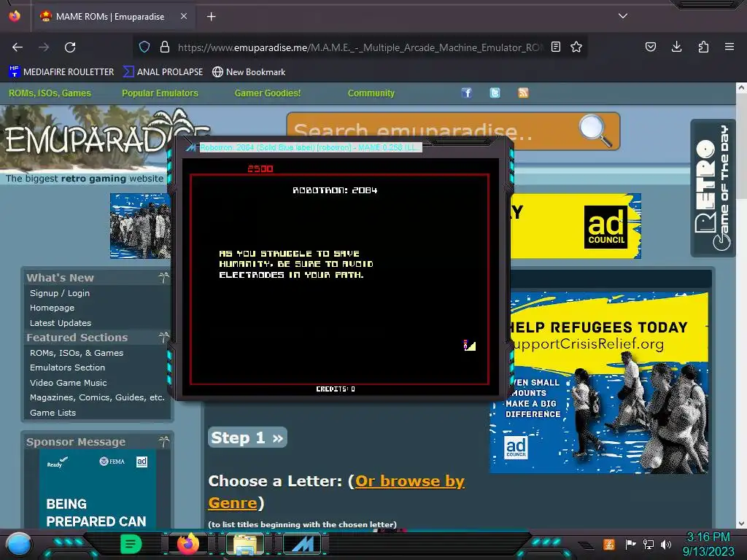Open the Gamer Goodies! menu
Screen dimensions: 747x560
[x=268, y=93]
